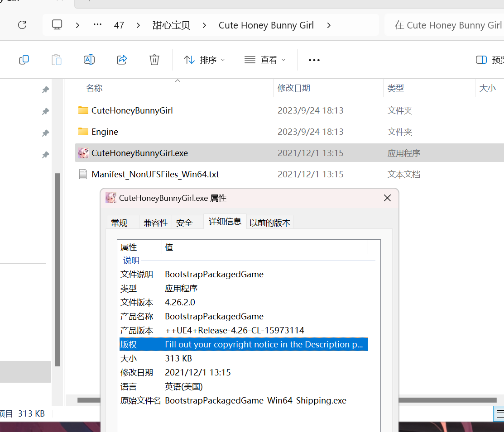
Task: Select the 文件版本 4.26.2.0 row
Action: coord(244,302)
